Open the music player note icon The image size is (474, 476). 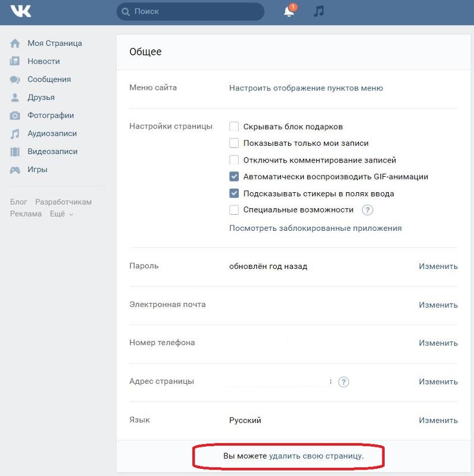[x=319, y=11]
